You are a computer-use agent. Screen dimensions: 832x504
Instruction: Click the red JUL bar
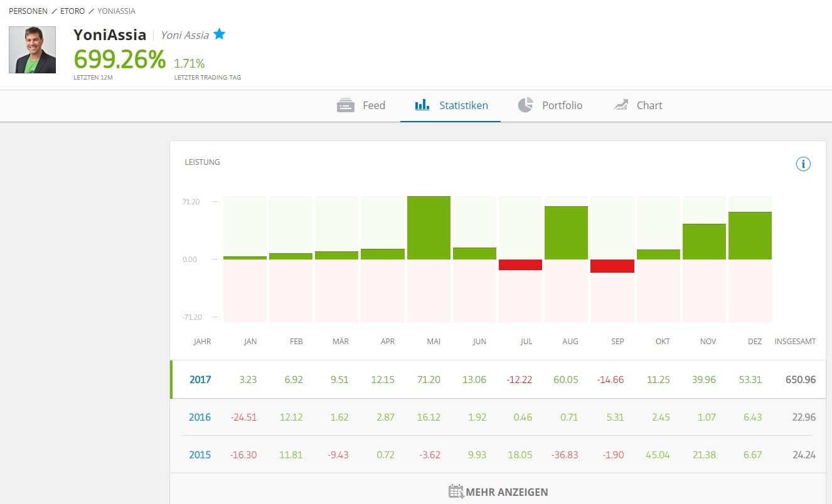pos(520,265)
